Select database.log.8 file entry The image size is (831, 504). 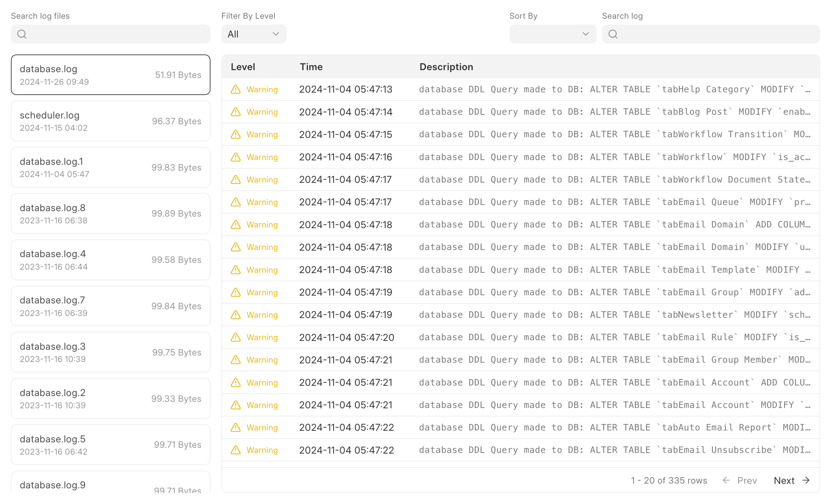[x=110, y=214]
